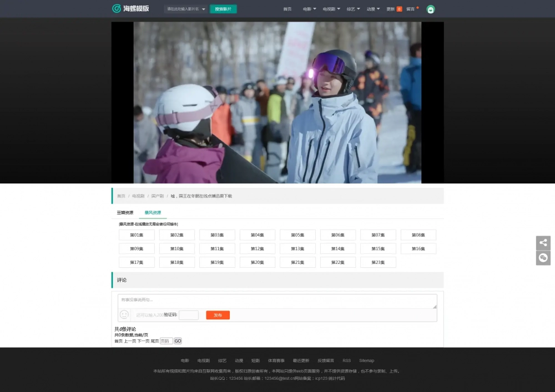Select the last episode 第23集
Image resolution: width=555 pixels, height=392 pixels.
click(378, 262)
